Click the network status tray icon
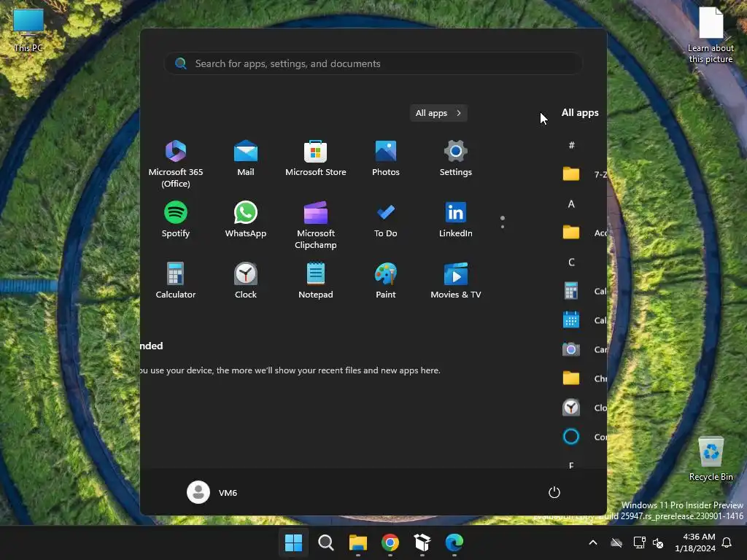The image size is (747, 560). 639,542
